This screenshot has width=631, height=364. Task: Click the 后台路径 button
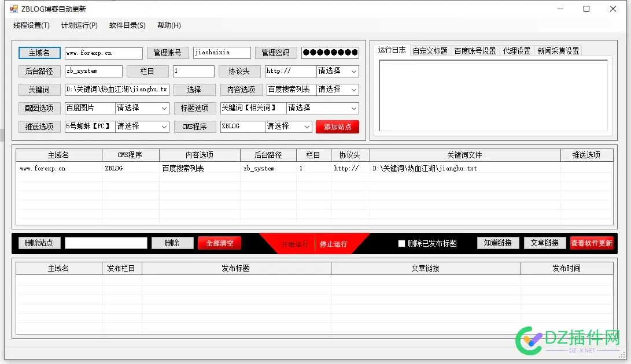pos(39,71)
